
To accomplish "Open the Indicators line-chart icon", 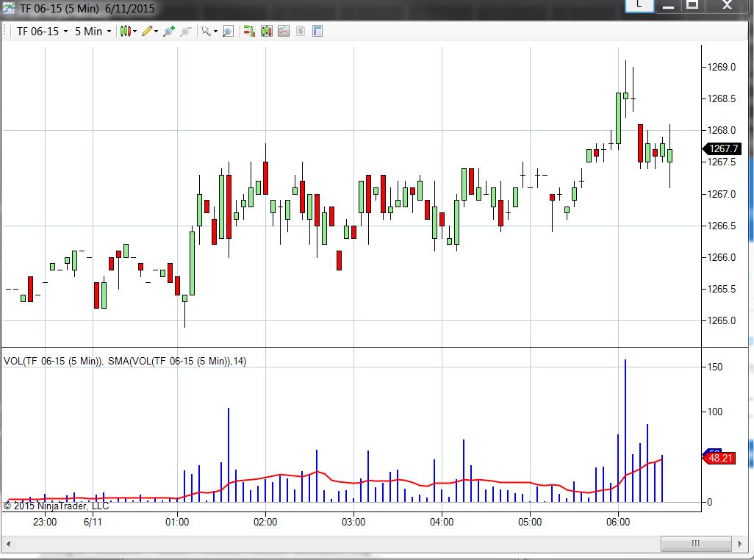I will tap(284, 32).
